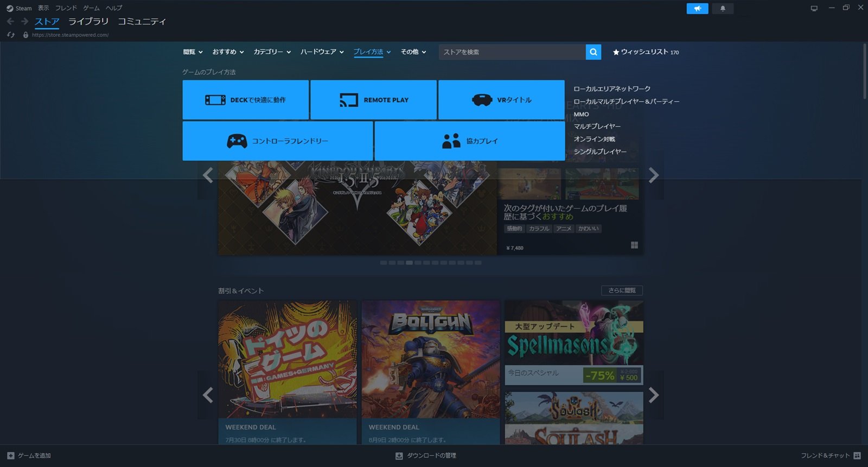
Task: Click the padlock icon beside URL
Action: (25, 35)
